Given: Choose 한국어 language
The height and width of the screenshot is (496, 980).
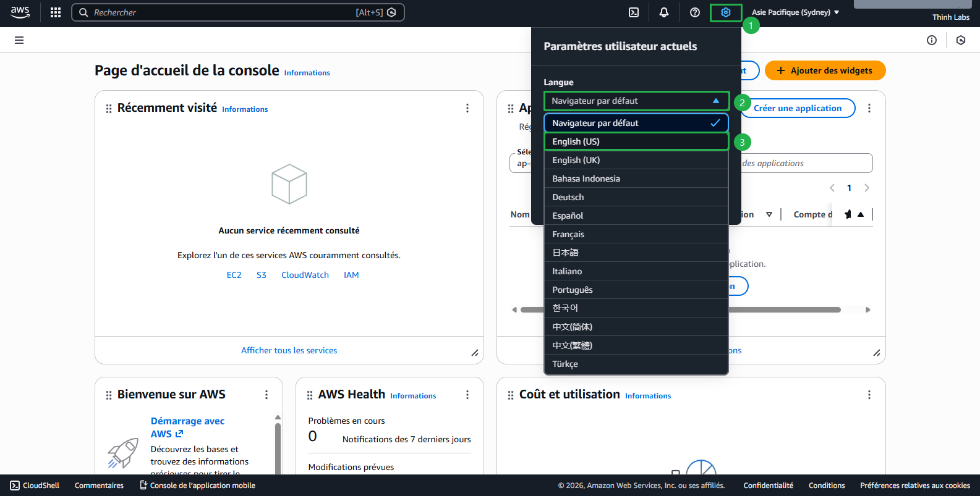Looking at the screenshot, I should tap(636, 308).
